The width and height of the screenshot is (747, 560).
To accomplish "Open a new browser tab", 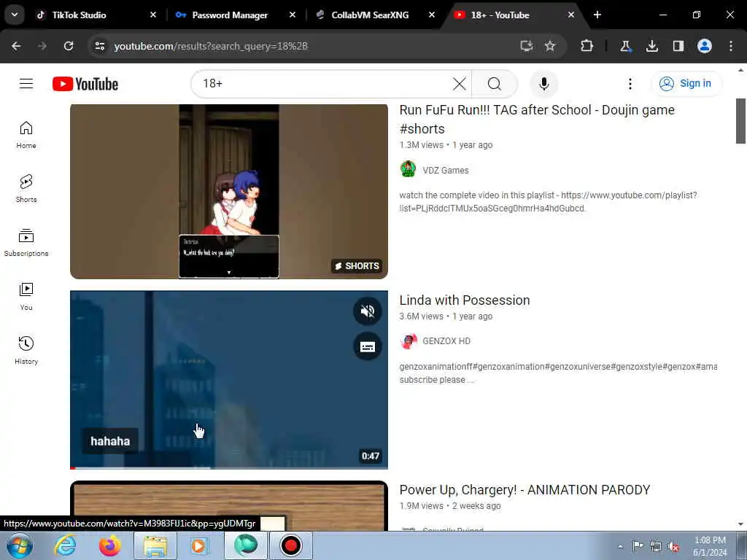I will pyautogui.click(x=597, y=15).
